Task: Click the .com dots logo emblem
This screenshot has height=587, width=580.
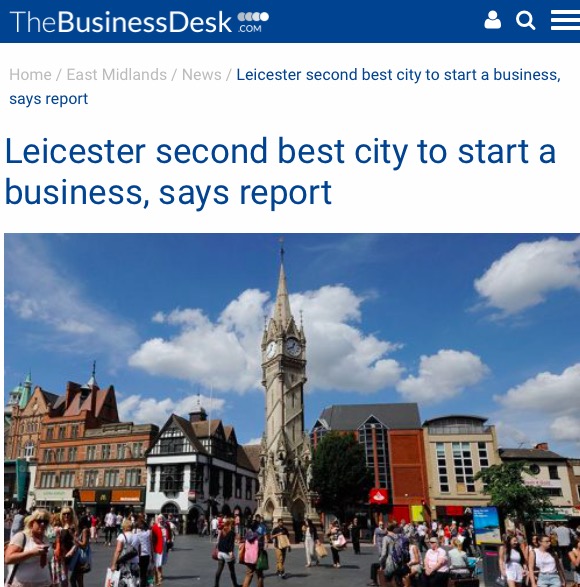Action: [253, 22]
